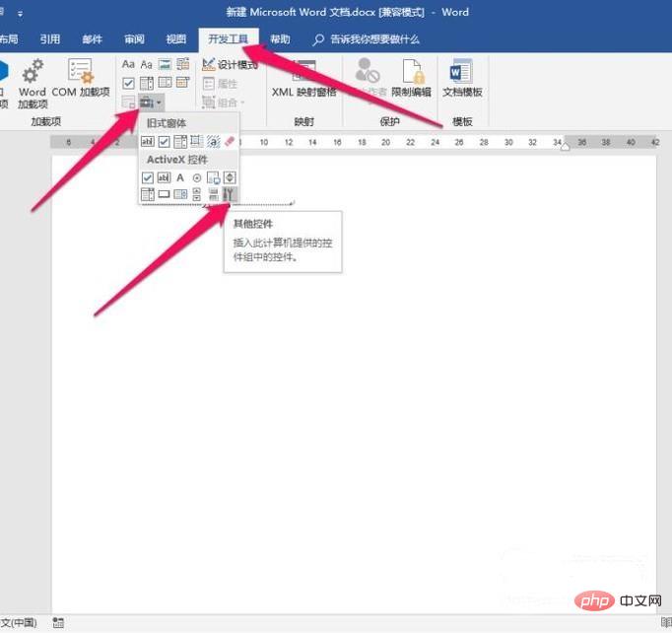
Task: Insert legacy forms combo box field
Action: (x=180, y=141)
